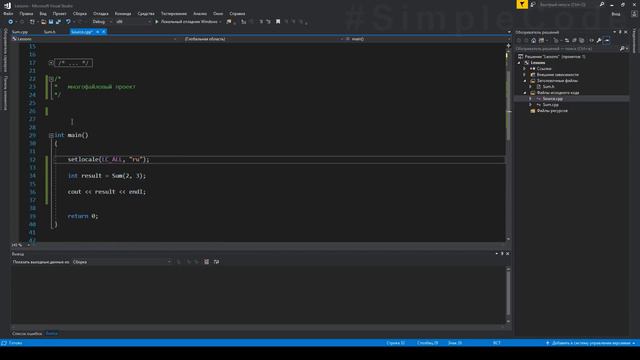
Task: Click the save file icon
Action: point(51,22)
